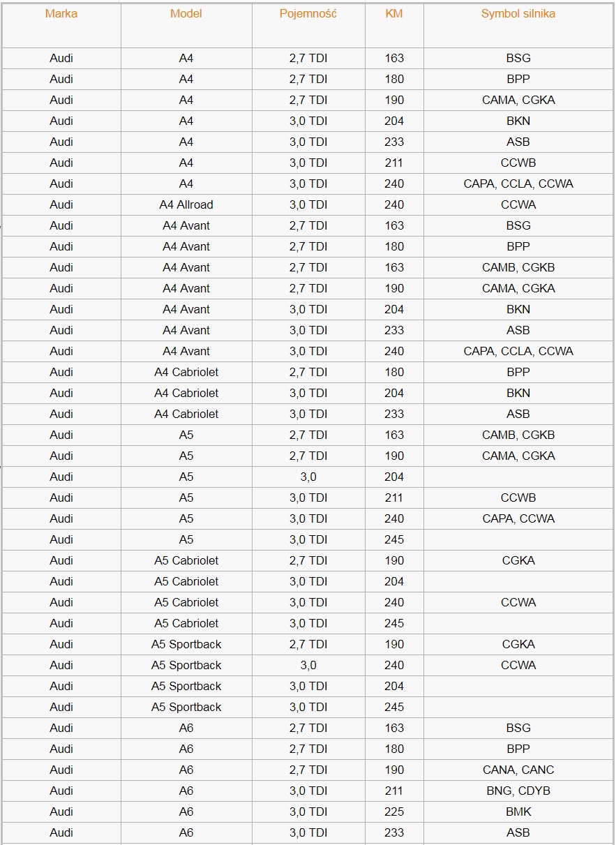The width and height of the screenshot is (616, 845).
Task: Click the KM column header
Action: coord(394,14)
